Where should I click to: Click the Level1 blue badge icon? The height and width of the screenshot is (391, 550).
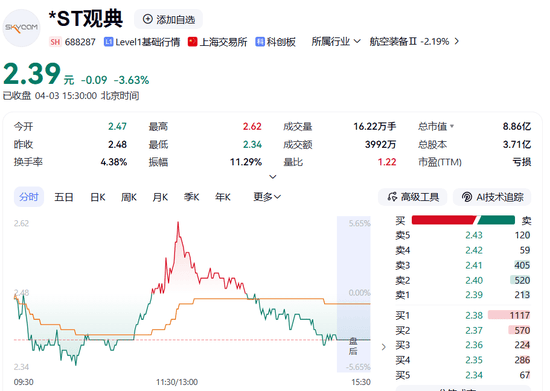point(108,42)
